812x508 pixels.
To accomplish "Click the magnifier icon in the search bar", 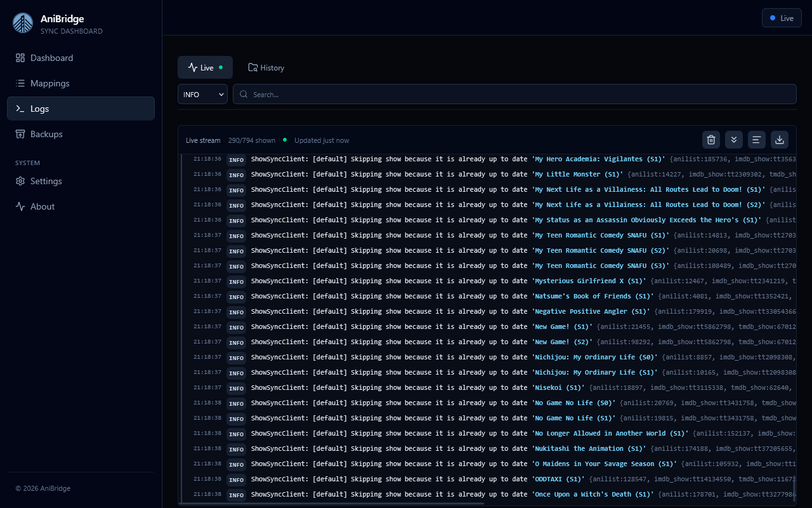I will click(244, 94).
